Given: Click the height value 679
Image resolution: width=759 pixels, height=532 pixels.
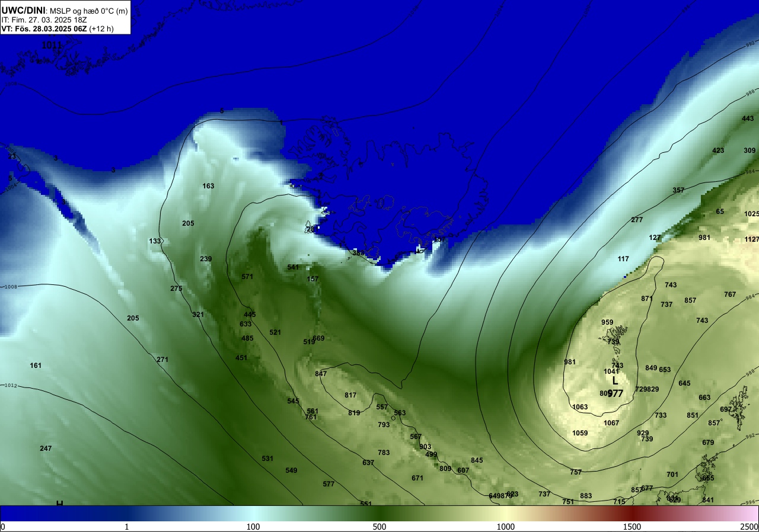Looking at the screenshot, I should 708,443.
